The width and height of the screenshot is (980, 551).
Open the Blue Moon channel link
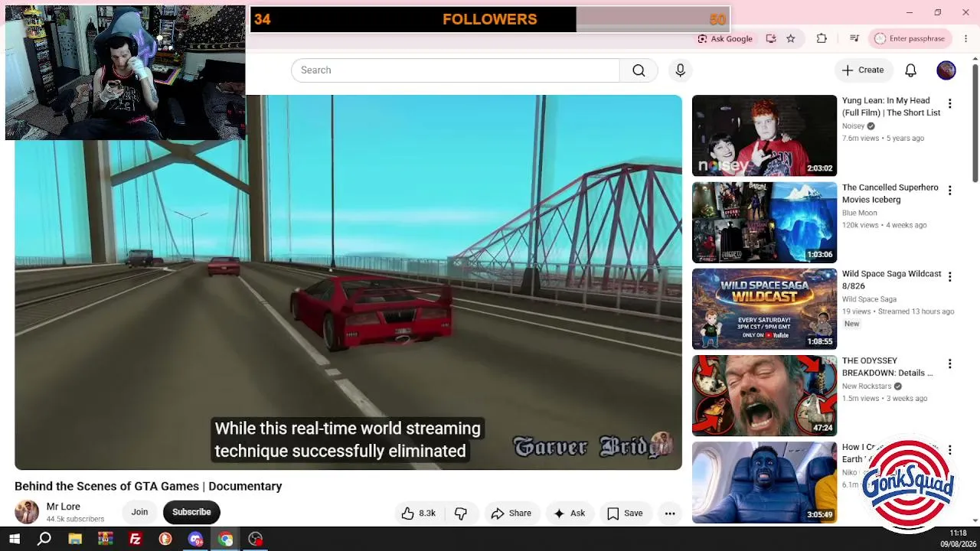tap(859, 213)
